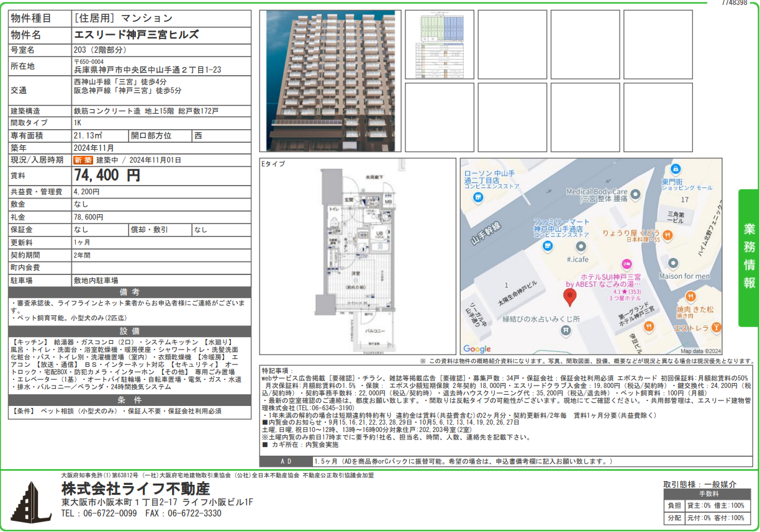Select the rent amount 74,400 円
Viewport: 760px width, 532px height.
[107, 176]
